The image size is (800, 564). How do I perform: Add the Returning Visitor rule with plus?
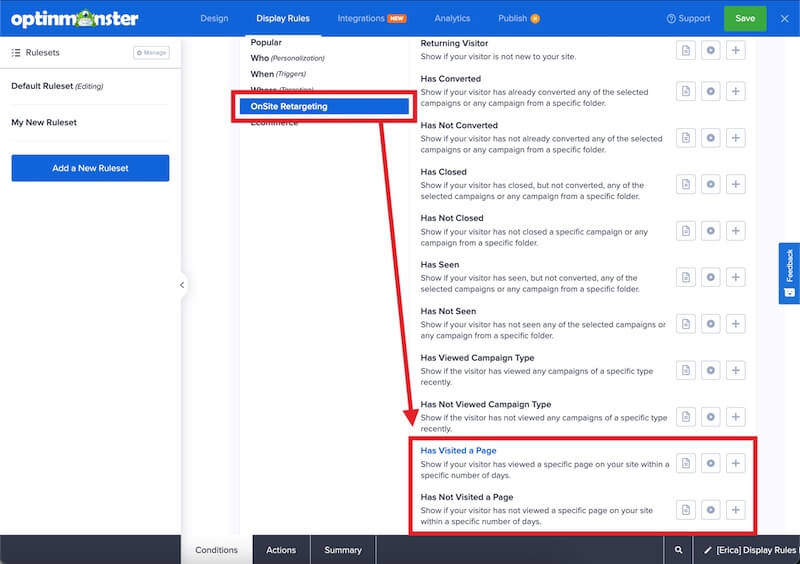[x=736, y=50]
